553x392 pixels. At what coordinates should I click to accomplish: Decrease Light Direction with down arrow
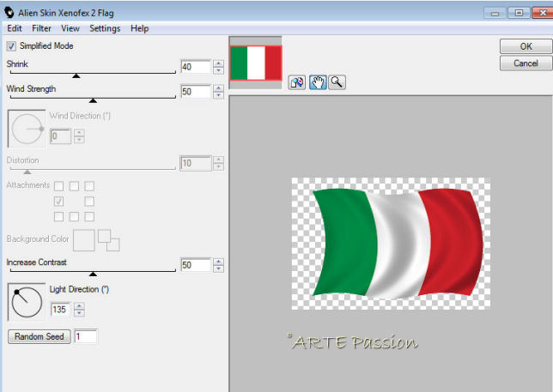(79, 313)
